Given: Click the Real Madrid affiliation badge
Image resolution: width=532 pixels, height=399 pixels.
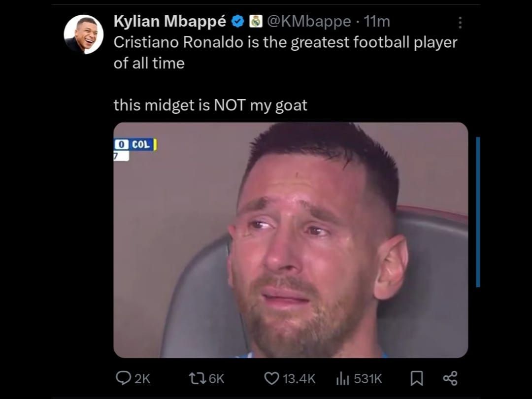Looking at the screenshot, I should click(x=256, y=21).
